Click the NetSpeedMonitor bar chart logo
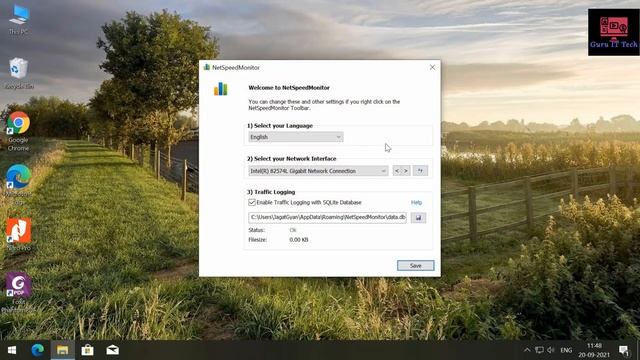This screenshot has height=360, width=640. 221,89
